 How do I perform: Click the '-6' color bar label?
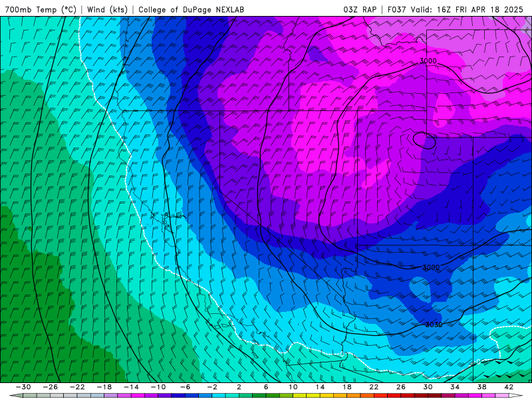coord(186,387)
